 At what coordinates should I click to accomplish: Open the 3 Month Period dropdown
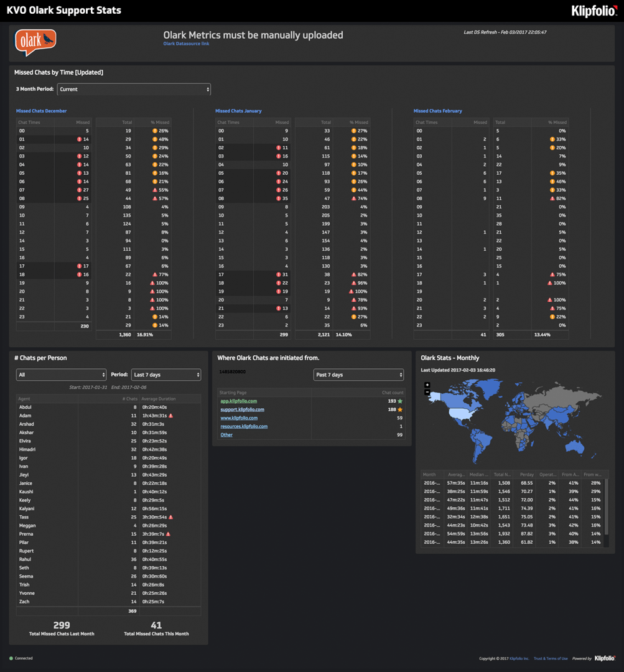point(134,90)
